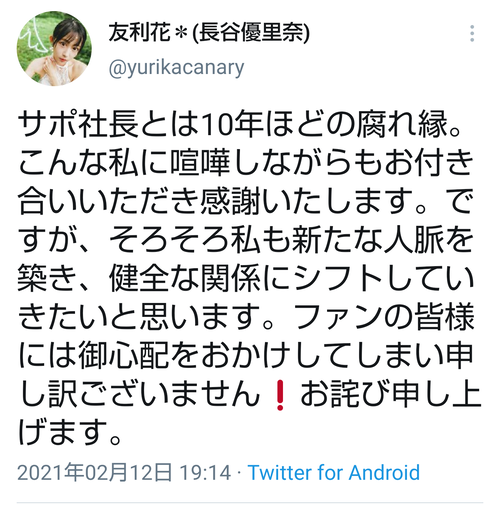
Task: Click the tweet date 2021年02月12日
Action: point(95,472)
